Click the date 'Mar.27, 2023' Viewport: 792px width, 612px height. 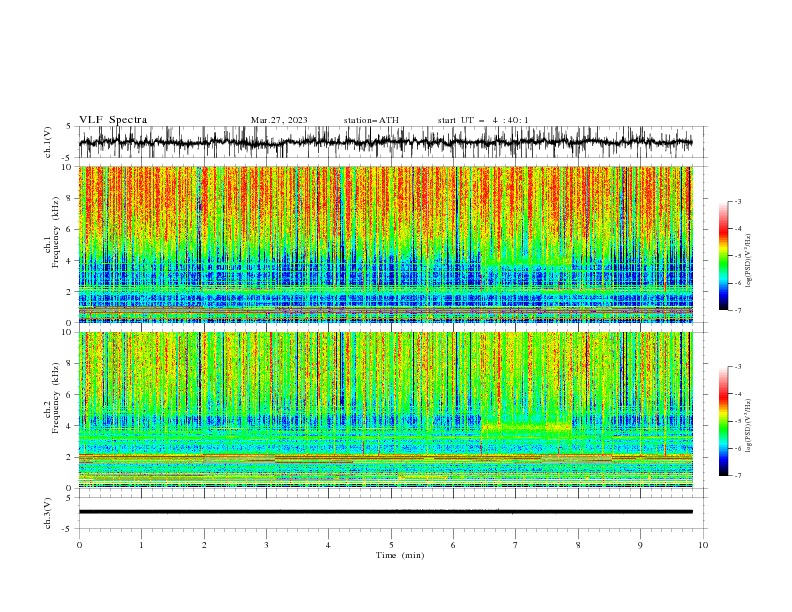(x=279, y=120)
